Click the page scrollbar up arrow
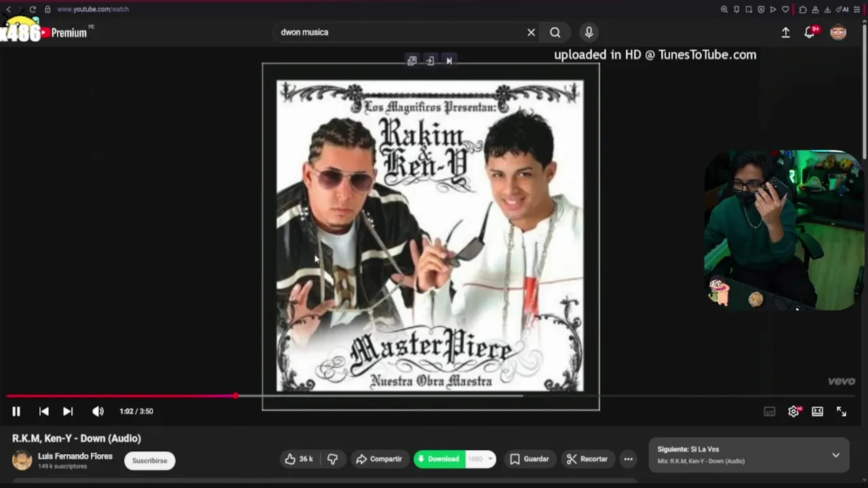Screen dimensions: 868x488 pyautogui.click(x=865, y=22)
